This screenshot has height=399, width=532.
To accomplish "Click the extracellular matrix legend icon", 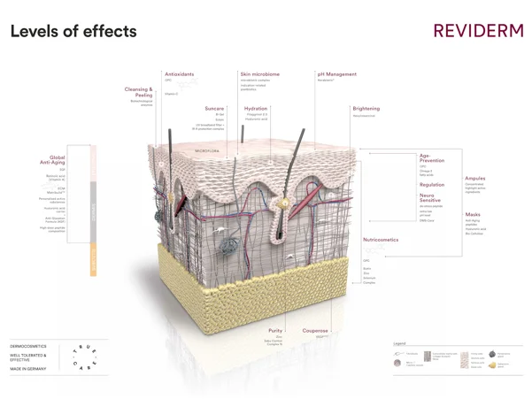I will [427, 357].
